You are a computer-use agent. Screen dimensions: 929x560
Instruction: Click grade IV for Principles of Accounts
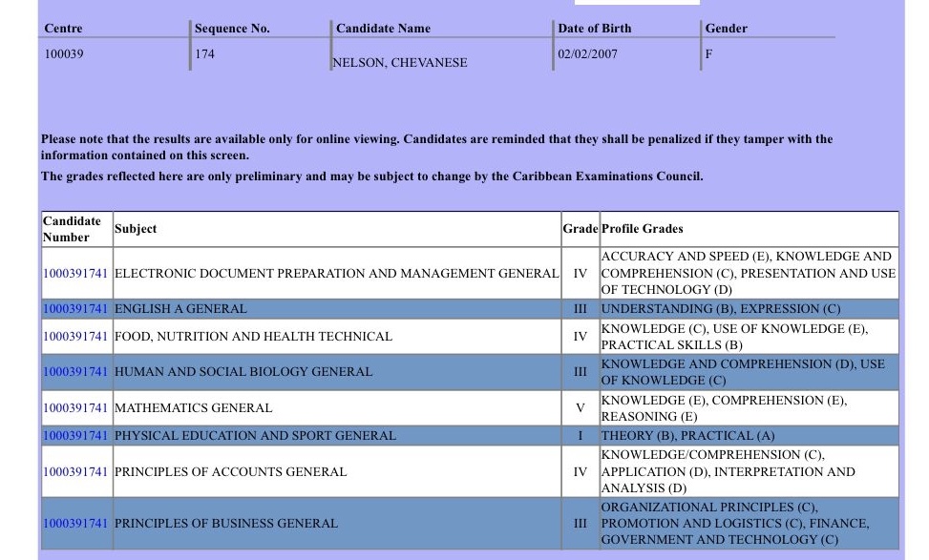click(581, 472)
